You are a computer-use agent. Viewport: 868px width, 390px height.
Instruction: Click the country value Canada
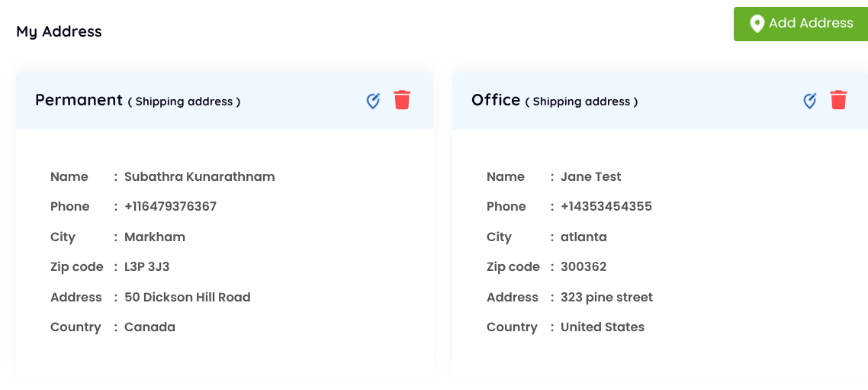(x=149, y=327)
